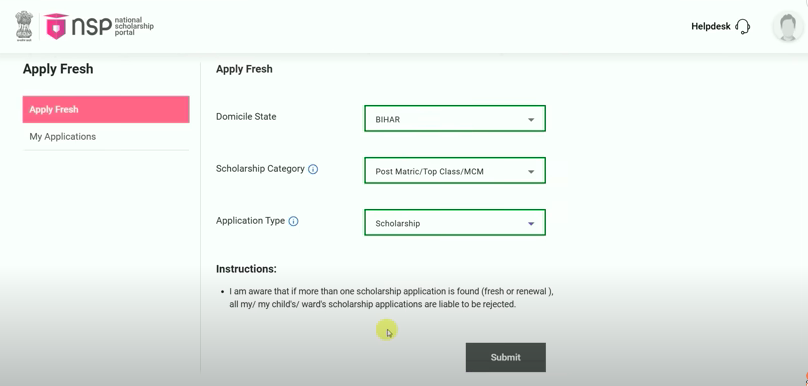Click the Government of India emblem
Screen dimensions: 808x386
(x=24, y=26)
